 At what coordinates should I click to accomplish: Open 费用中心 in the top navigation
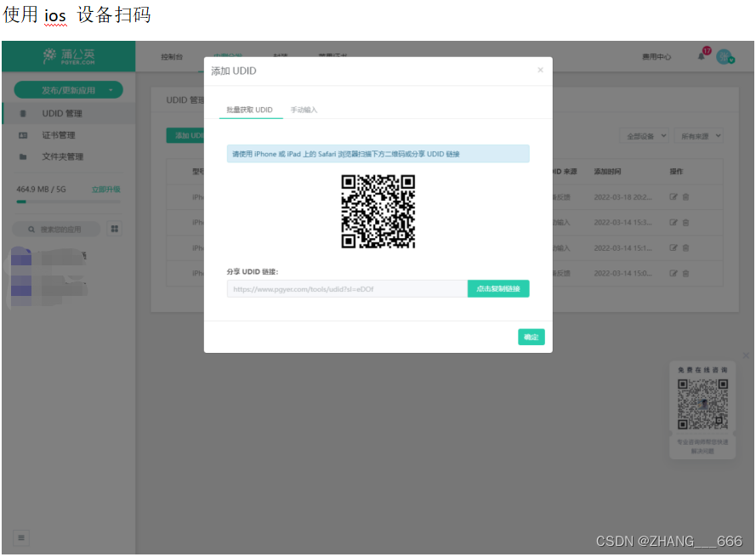(x=657, y=57)
